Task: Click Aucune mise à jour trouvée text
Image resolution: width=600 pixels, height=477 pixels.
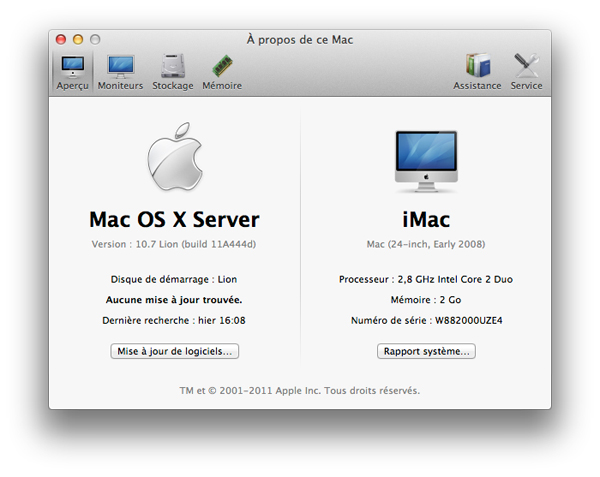Action: click(x=174, y=300)
